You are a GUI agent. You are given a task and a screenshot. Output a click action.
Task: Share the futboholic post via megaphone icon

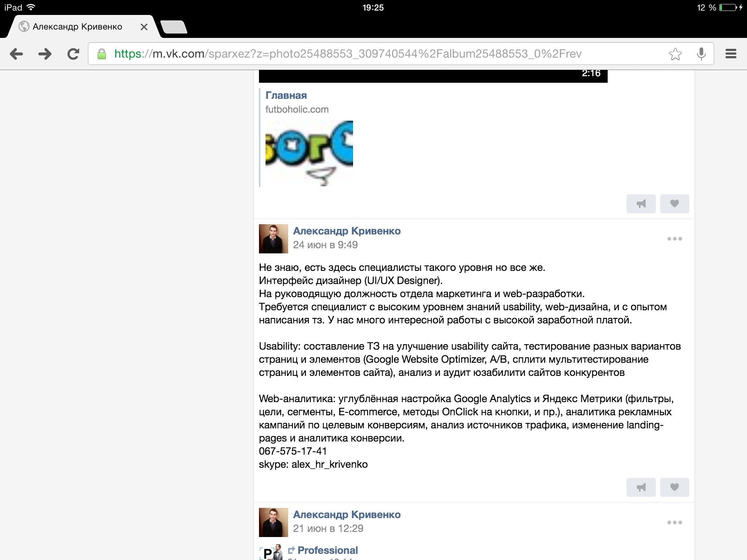[x=641, y=203]
